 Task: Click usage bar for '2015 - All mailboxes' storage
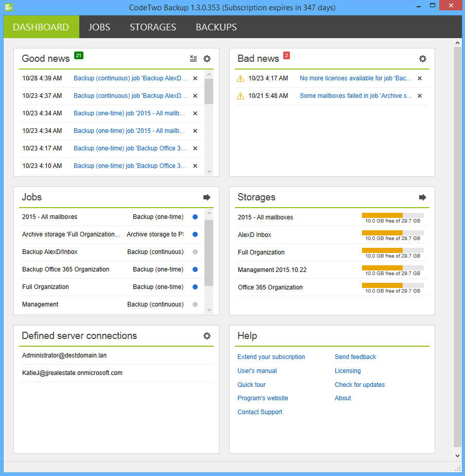coord(393,215)
